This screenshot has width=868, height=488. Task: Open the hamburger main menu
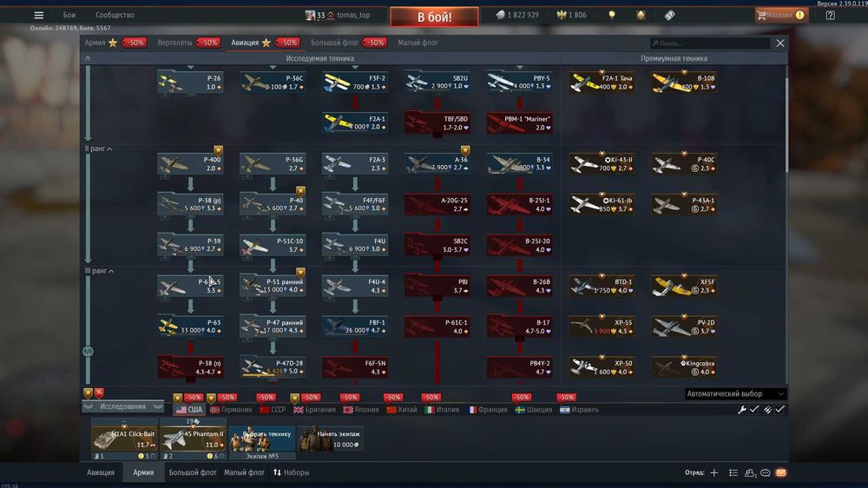pos(39,15)
